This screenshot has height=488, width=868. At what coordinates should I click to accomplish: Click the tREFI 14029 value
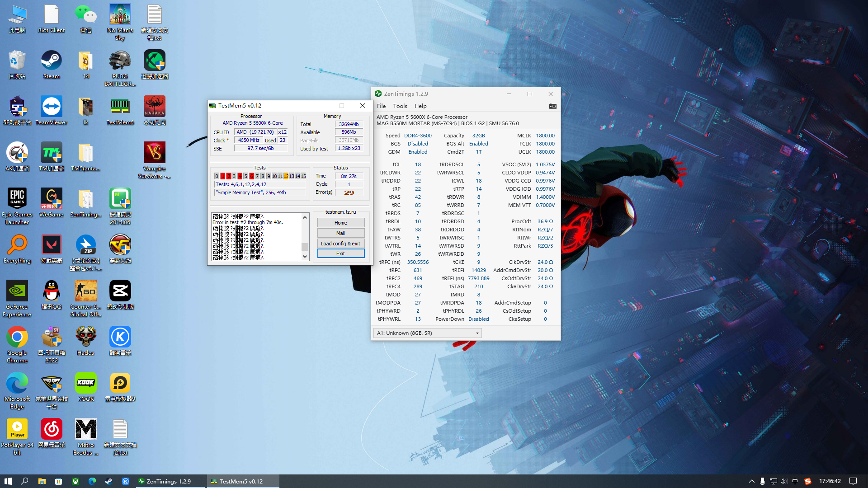(x=479, y=270)
